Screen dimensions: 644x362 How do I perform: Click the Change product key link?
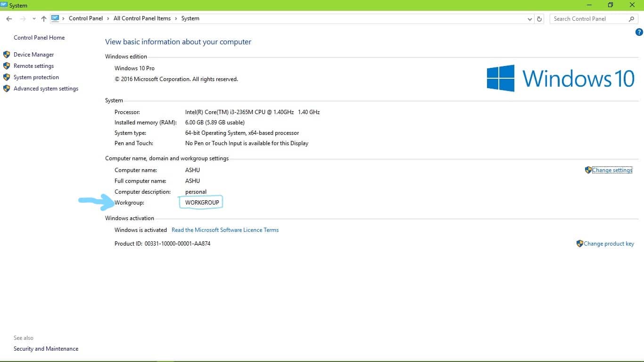tap(609, 244)
